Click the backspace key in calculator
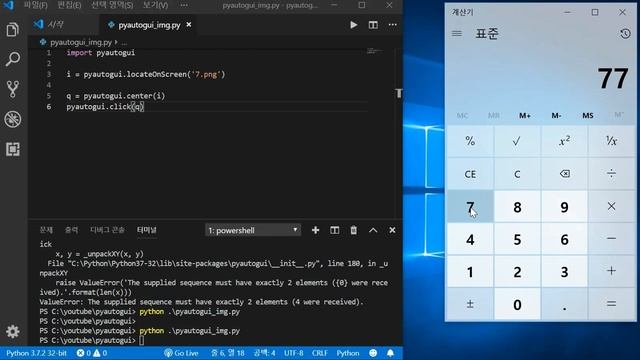Image resolution: width=640 pixels, height=360 pixels. [x=564, y=174]
